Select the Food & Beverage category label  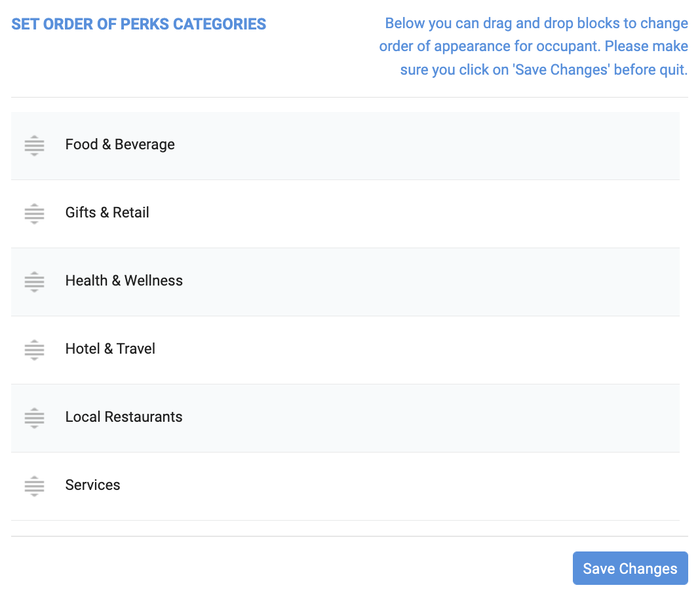point(120,145)
